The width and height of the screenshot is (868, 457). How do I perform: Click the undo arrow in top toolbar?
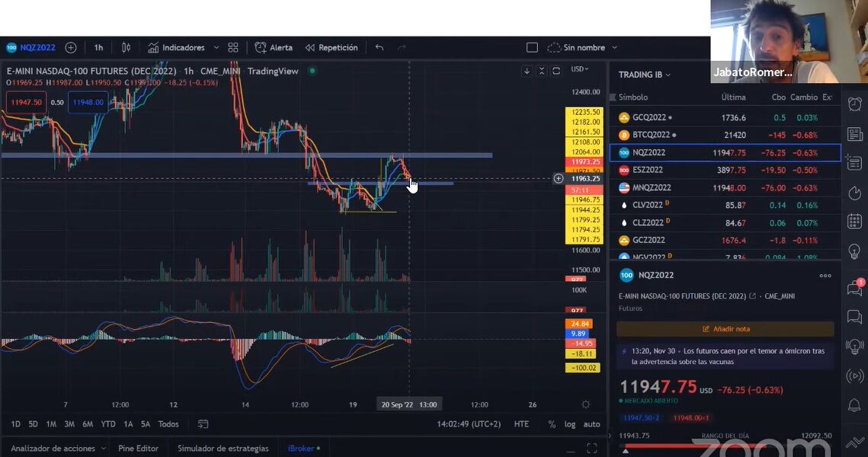click(380, 47)
